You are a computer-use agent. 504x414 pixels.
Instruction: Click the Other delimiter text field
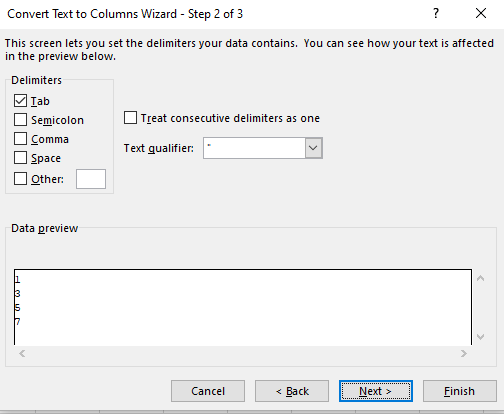pos(91,179)
